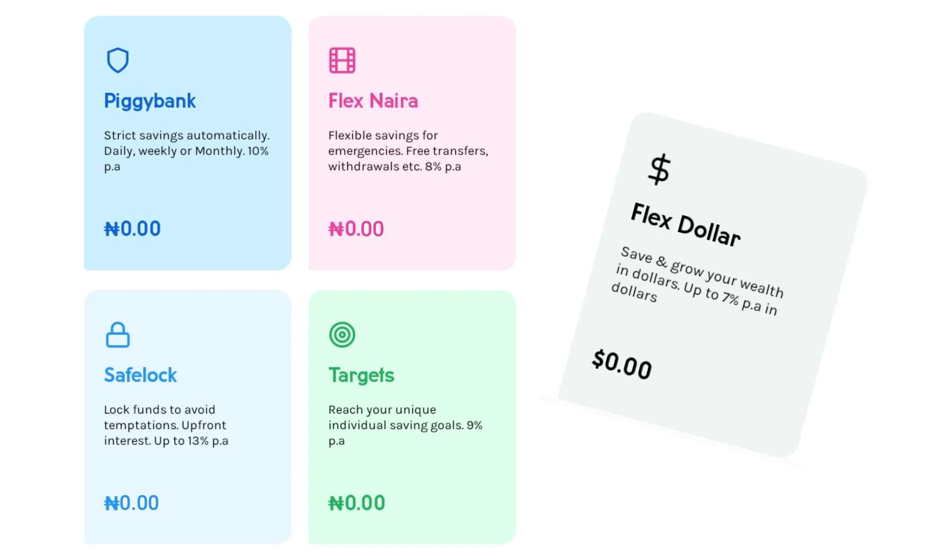The height and width of the screenshot is (560, 934).
Task: Click the Safelock ₦0.00 balance
Action: point(132,503)
